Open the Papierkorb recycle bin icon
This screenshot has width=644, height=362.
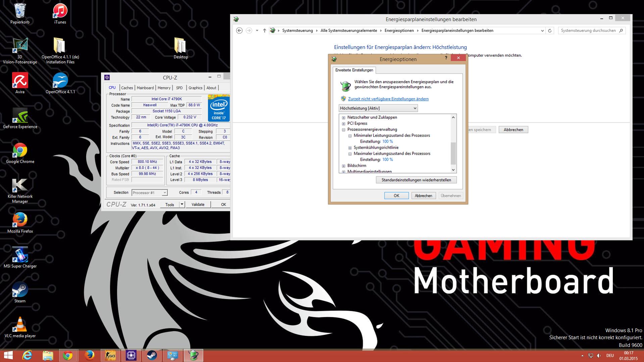click(x=20, y=13)
